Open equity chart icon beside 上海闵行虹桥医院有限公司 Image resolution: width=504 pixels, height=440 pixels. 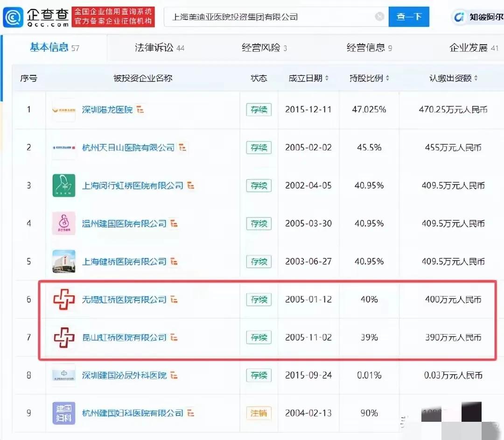190,185
